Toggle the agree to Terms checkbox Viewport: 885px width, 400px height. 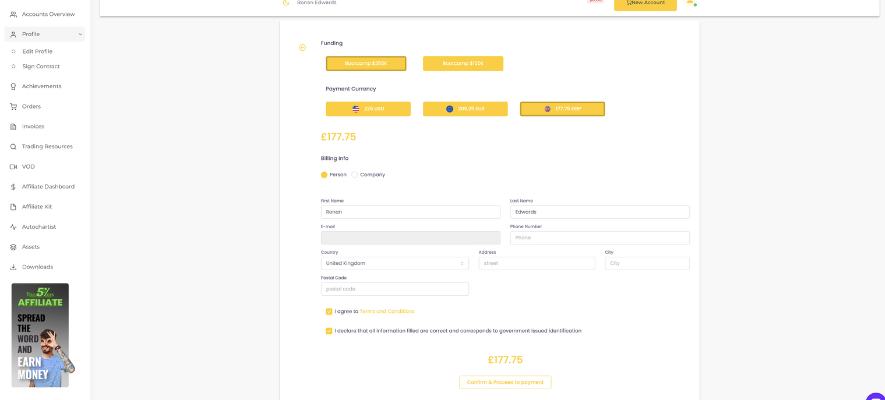pos(329,311)
